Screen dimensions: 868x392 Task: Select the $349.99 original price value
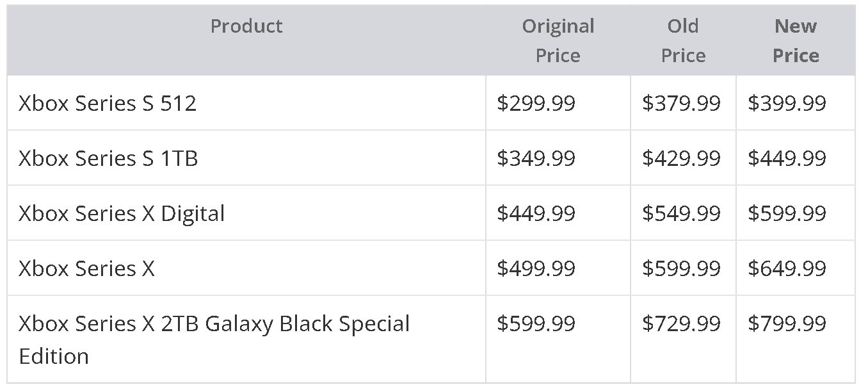536,158
